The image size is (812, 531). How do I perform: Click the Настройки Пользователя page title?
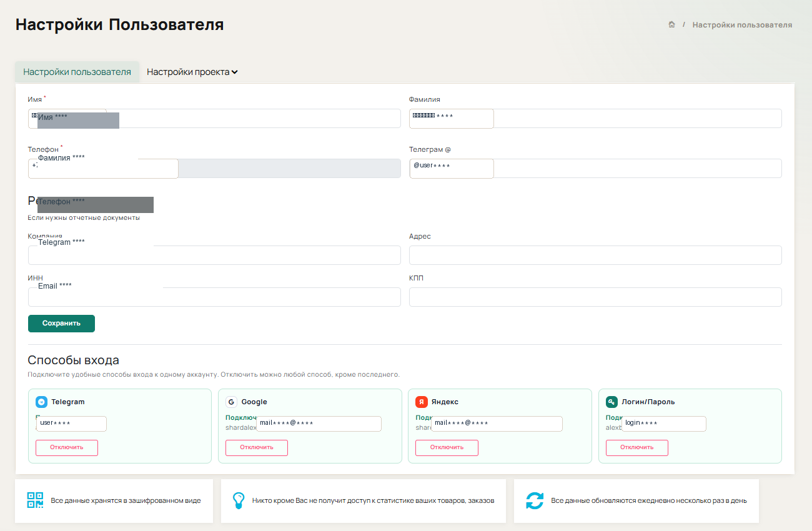tap(119, 24)
